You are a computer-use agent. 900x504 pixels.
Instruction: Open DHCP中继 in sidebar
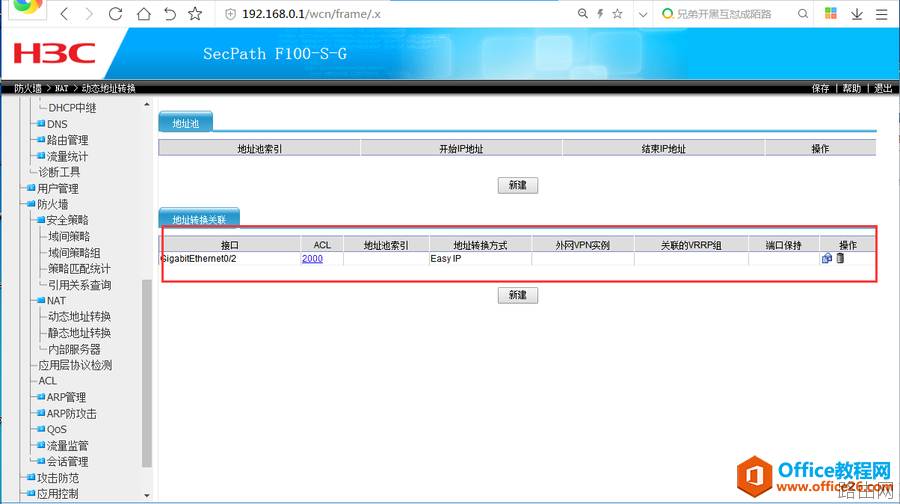coord(72,107)
